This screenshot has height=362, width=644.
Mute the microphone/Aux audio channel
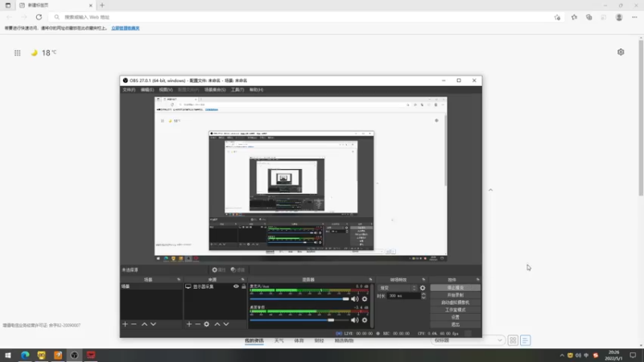tap(354, 298)
